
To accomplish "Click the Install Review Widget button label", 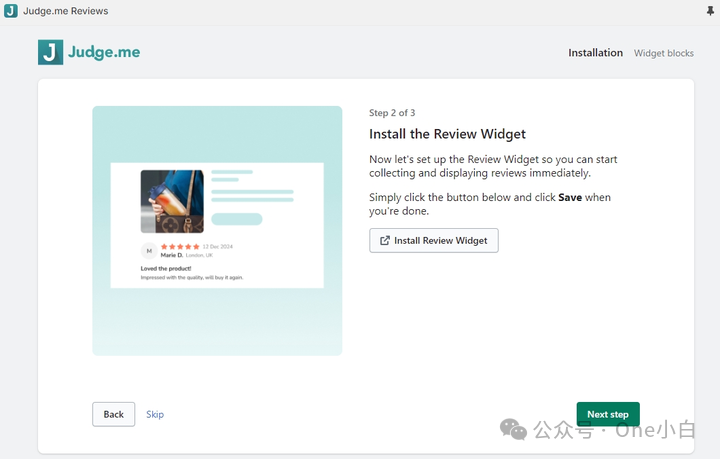I will (x=440, y=241).
